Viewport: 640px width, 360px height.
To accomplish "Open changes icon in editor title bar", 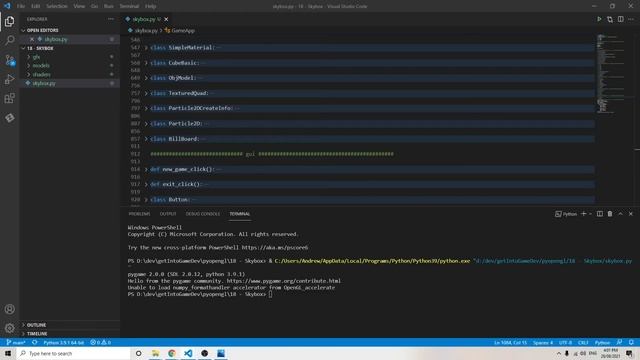I will tap(610, 19).
